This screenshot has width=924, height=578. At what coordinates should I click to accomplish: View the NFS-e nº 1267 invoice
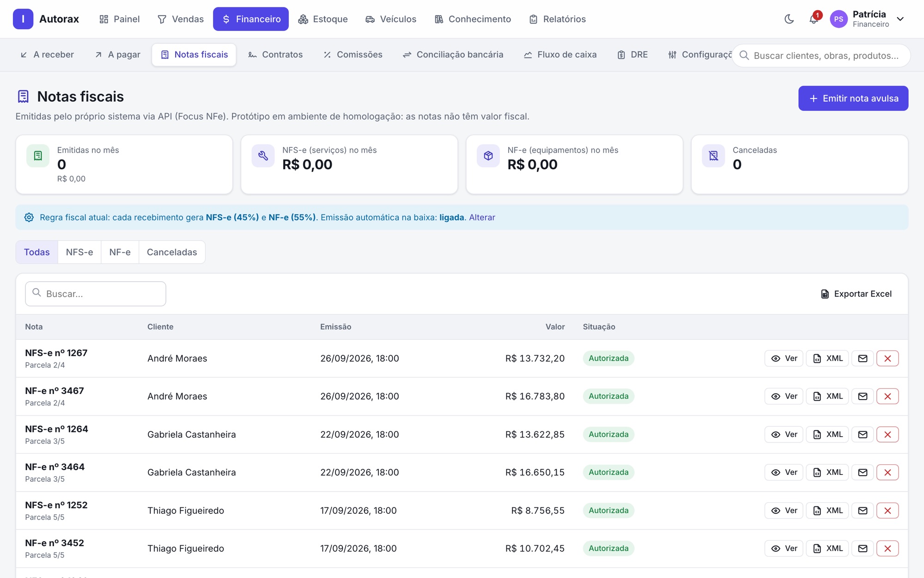[x=784, y=358]
